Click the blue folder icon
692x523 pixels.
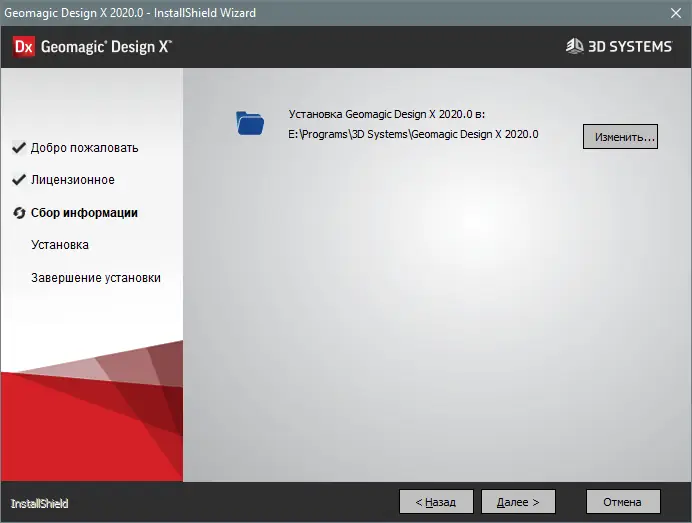click(250, 123)
